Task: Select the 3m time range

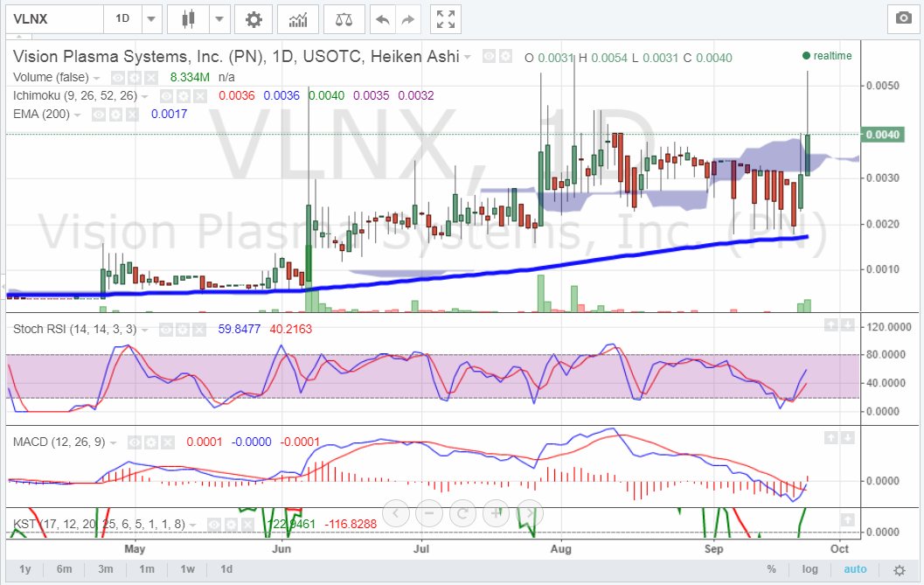Action: pyautogui.click(x=106, y=569)
